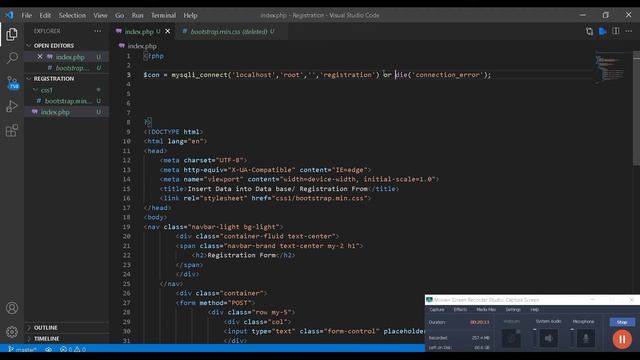
Task: Open Settings menu in recorder window
Action: tap(513, 309)
